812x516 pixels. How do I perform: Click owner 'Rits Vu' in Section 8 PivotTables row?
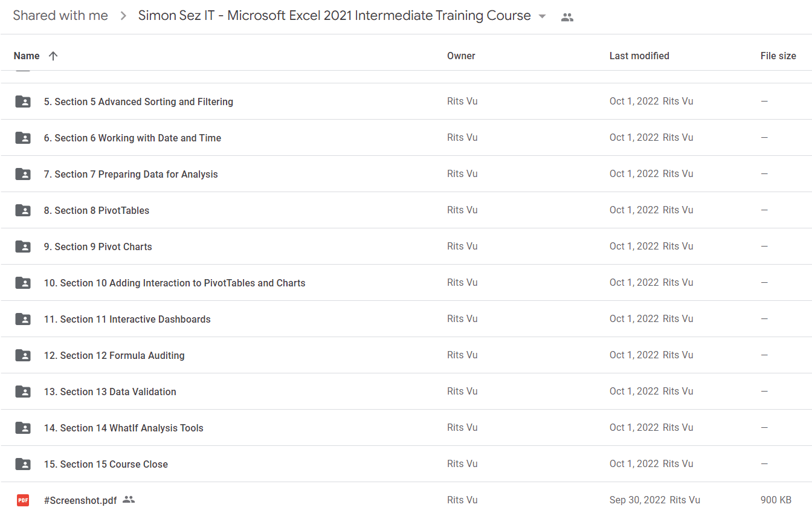[462, 210]
